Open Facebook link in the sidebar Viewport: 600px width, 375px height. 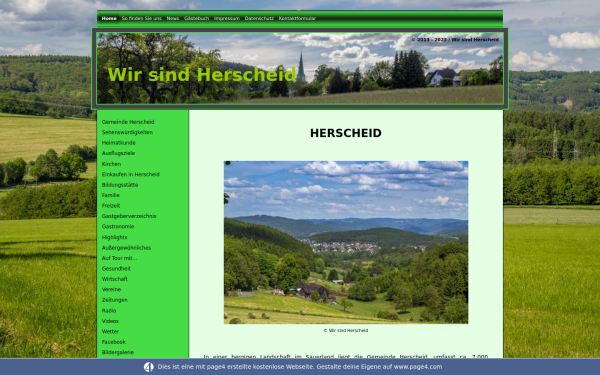(x=114, y=342)
